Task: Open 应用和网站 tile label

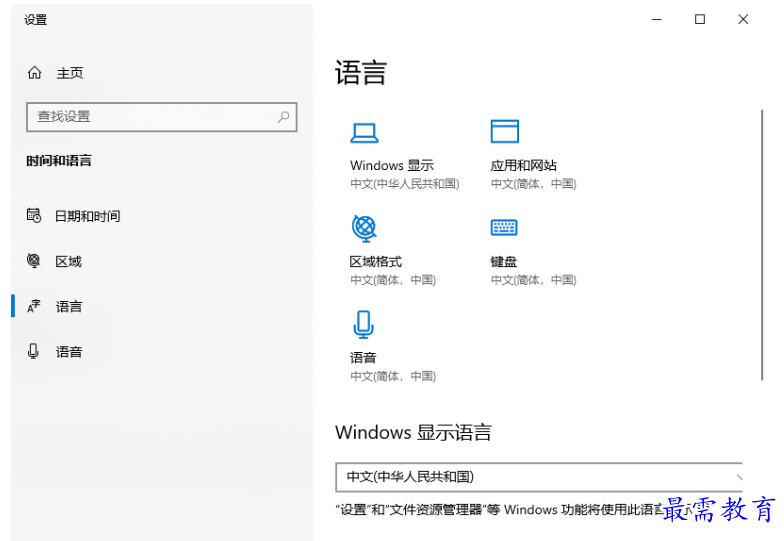Action: pyautogui.click(x=524, y=166)
